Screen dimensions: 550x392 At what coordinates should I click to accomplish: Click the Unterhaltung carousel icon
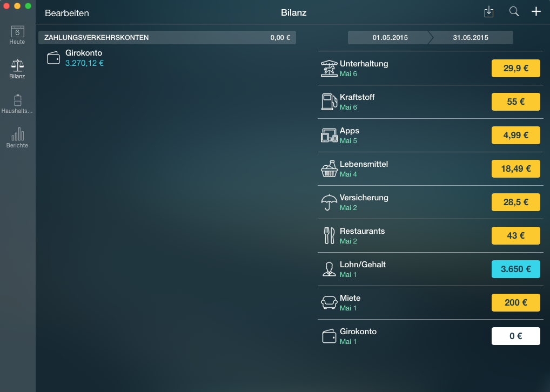click(329, 69)
